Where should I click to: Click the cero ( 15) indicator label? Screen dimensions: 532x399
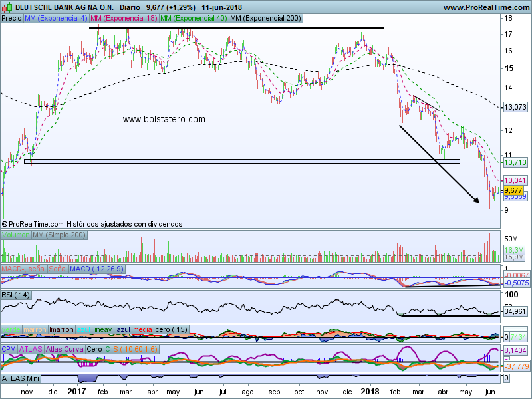tap(172, 329)
